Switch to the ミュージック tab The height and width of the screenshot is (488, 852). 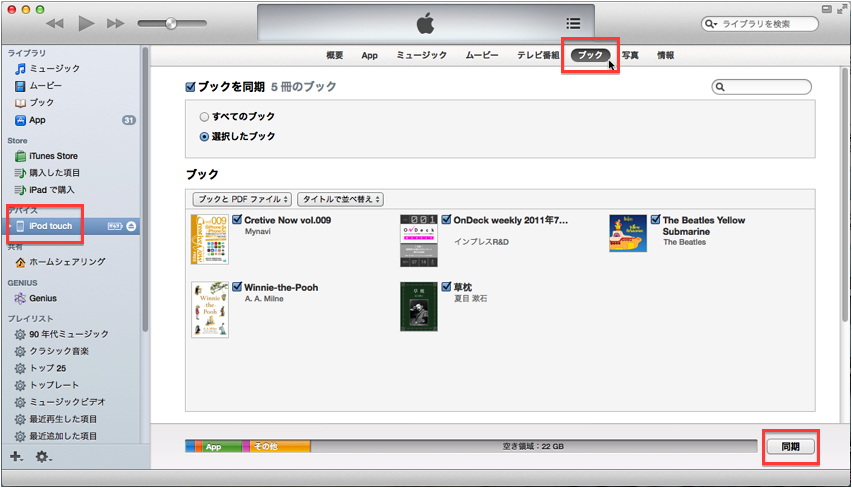tap(422, 55)
